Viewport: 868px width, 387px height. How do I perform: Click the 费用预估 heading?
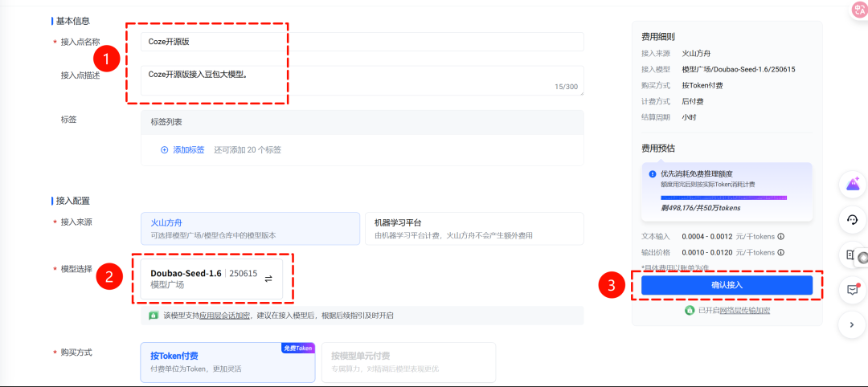[x=658, y=149]
